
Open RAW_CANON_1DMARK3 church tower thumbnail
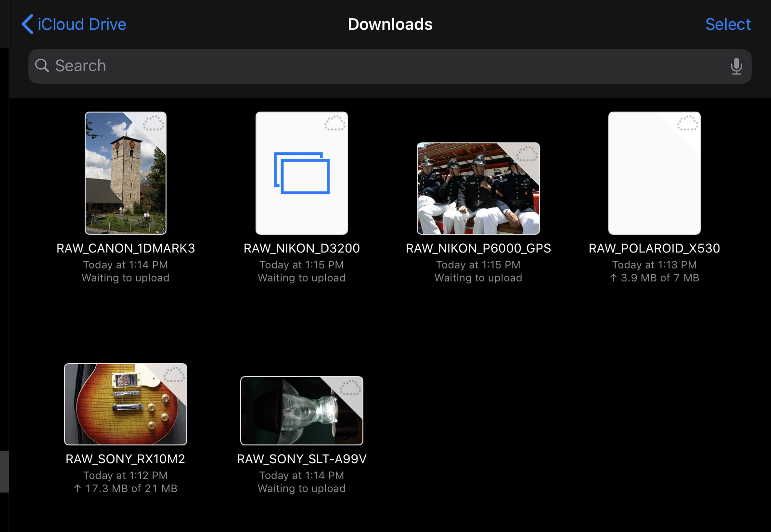tap(126, 173)
